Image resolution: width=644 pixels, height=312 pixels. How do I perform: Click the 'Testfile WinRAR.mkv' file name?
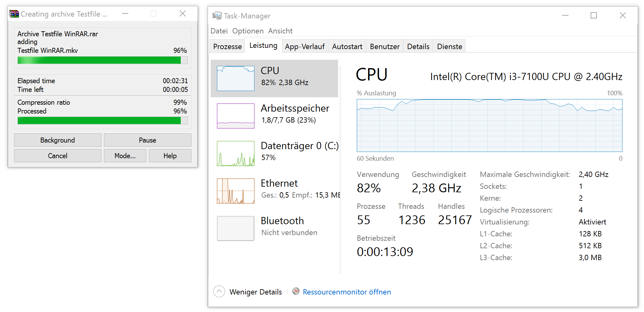pos(47,50)
